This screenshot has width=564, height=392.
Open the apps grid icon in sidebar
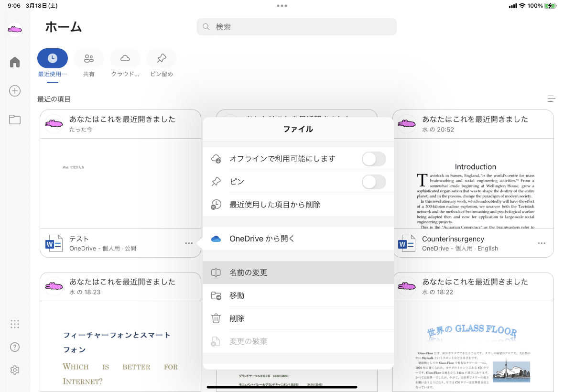pos(15,324)
